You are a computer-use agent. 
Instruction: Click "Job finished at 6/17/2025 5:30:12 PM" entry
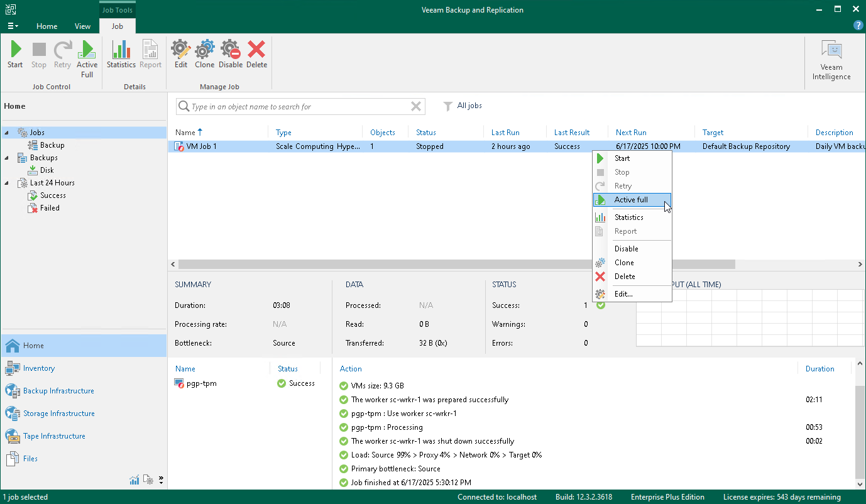(405, 483)
